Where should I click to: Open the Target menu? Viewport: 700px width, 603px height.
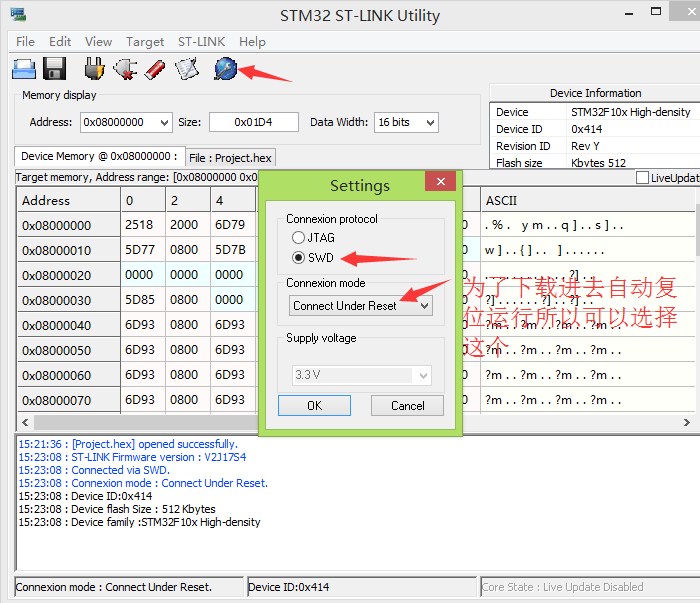point(145,42)
